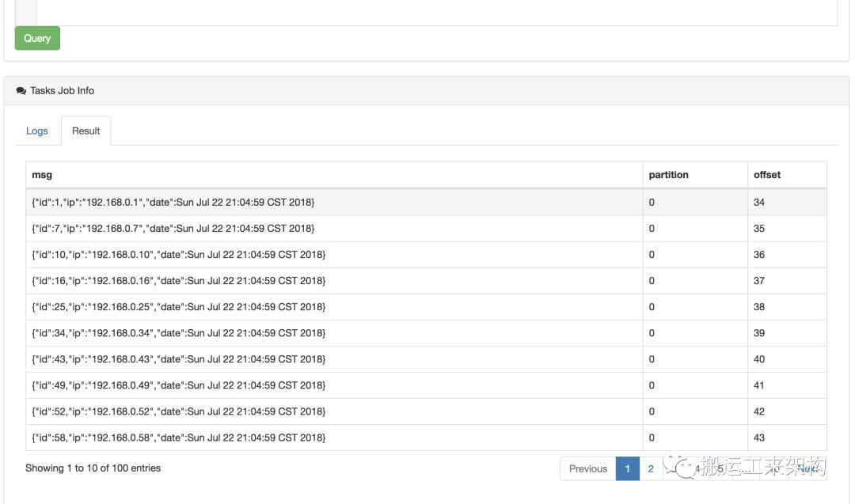Click inside the SQL query text area
The image size is (855, 504).
(x=435, y=12)
